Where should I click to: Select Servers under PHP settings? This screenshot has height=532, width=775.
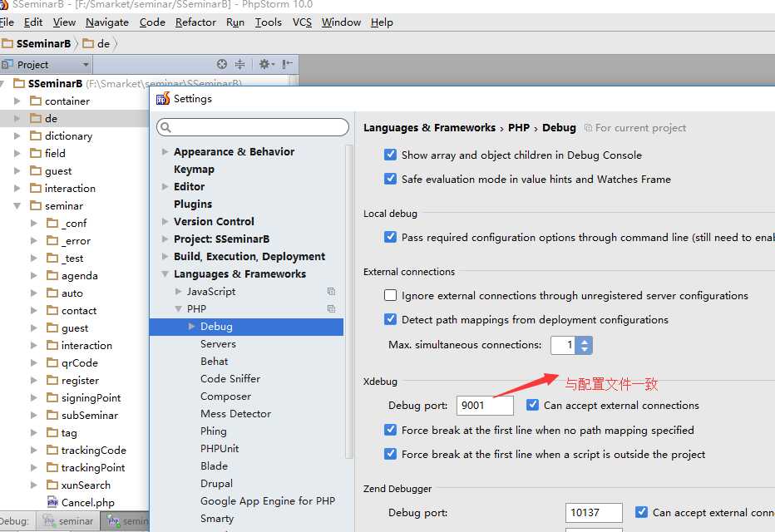[x=218, y=344]
